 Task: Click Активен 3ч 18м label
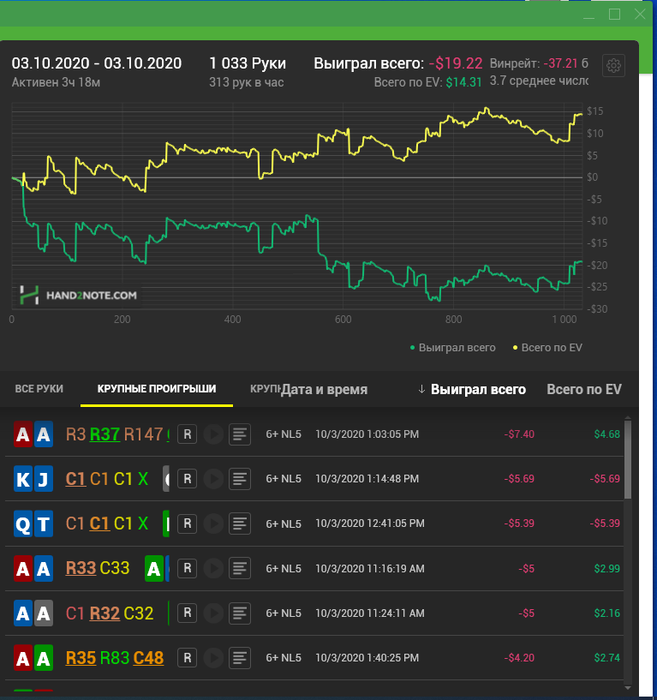(56, 83)
